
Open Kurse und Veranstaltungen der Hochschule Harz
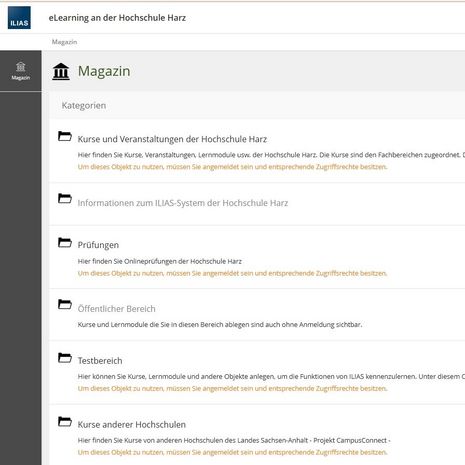point(172,139)
